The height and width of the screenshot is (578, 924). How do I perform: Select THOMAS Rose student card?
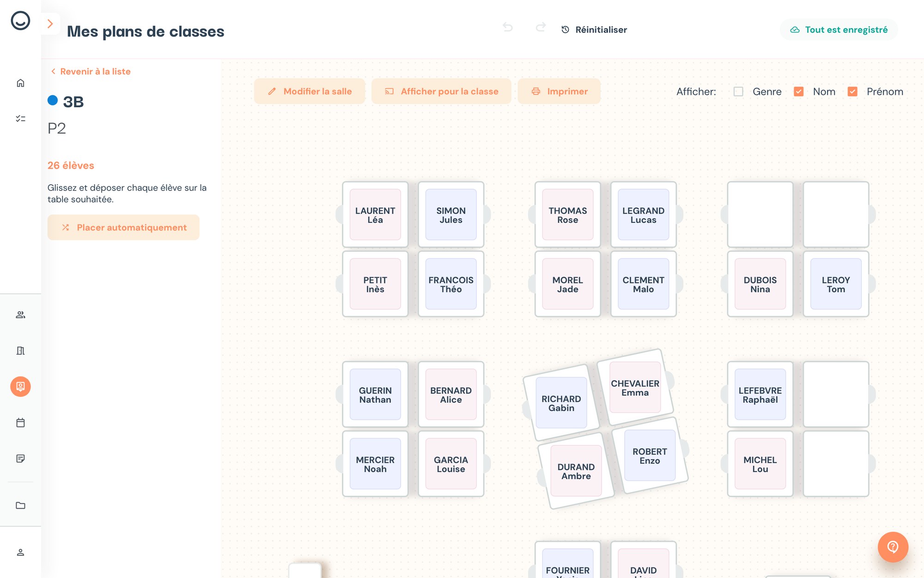(x=568, y=215)
